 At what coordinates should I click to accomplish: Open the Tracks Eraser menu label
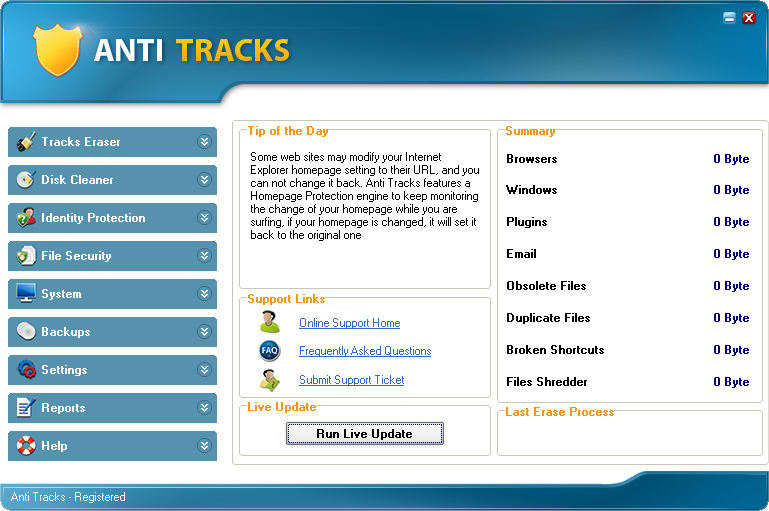pyautogui.click(x=81, y=142)
